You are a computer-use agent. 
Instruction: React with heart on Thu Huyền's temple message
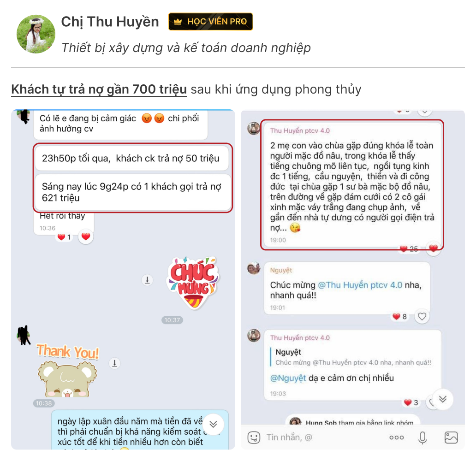pos(434,248)
